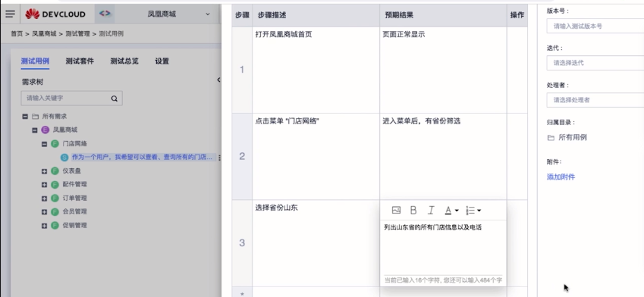Click the 首页 breadcrumb link

pos(17,33)
